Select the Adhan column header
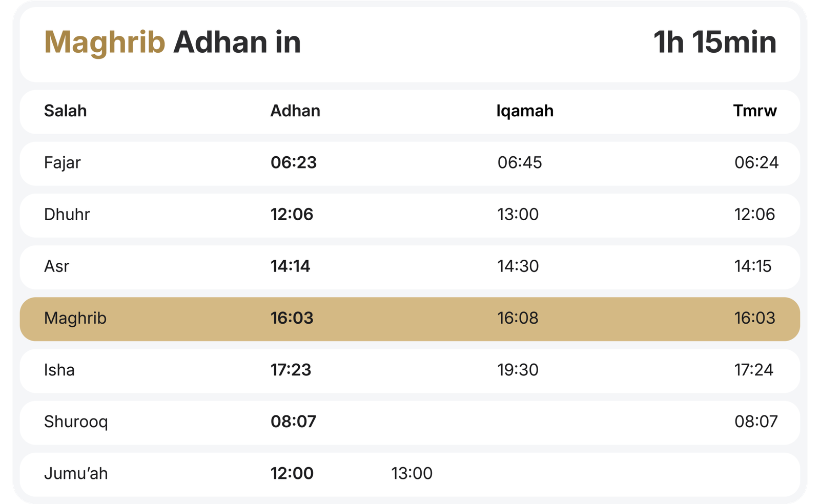Image resolution: width=820 pixels, height=504 pixels. coord(295,111)
